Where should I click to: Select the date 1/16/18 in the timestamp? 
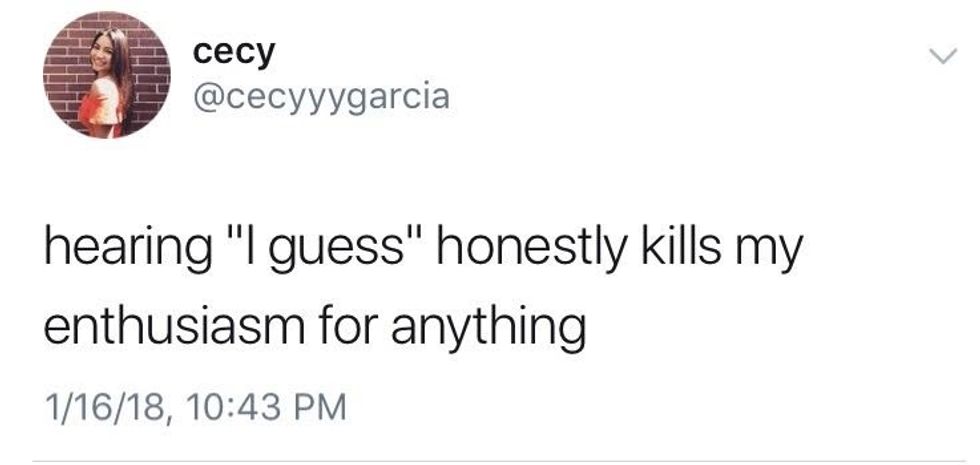(x=106, y=406)
